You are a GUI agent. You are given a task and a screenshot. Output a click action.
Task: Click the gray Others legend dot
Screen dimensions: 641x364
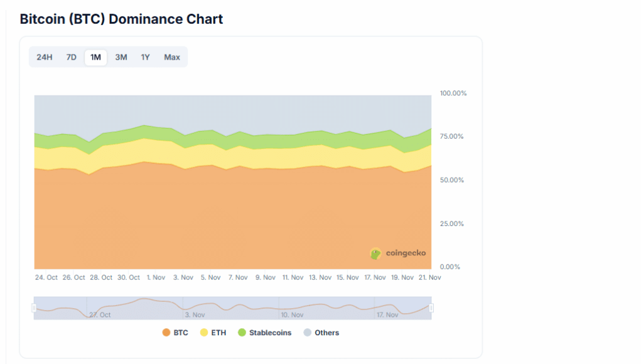tap(308, 333)
